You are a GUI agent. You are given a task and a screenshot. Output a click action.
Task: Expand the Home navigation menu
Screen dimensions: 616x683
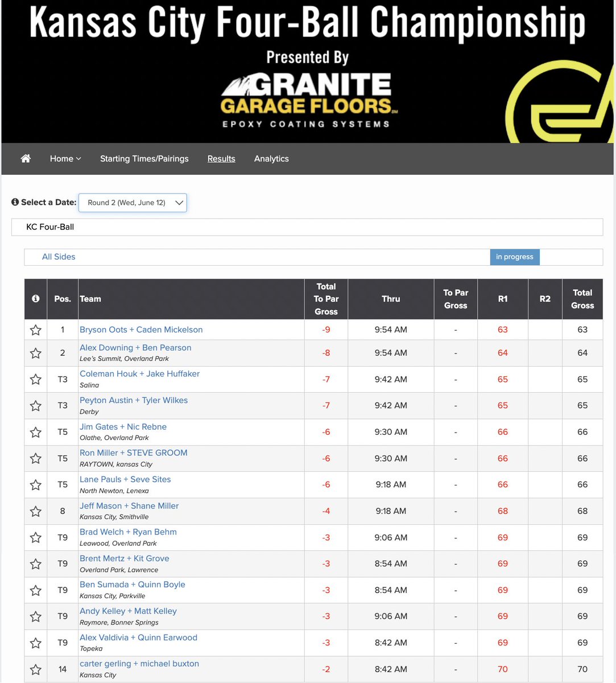[65, 158]
